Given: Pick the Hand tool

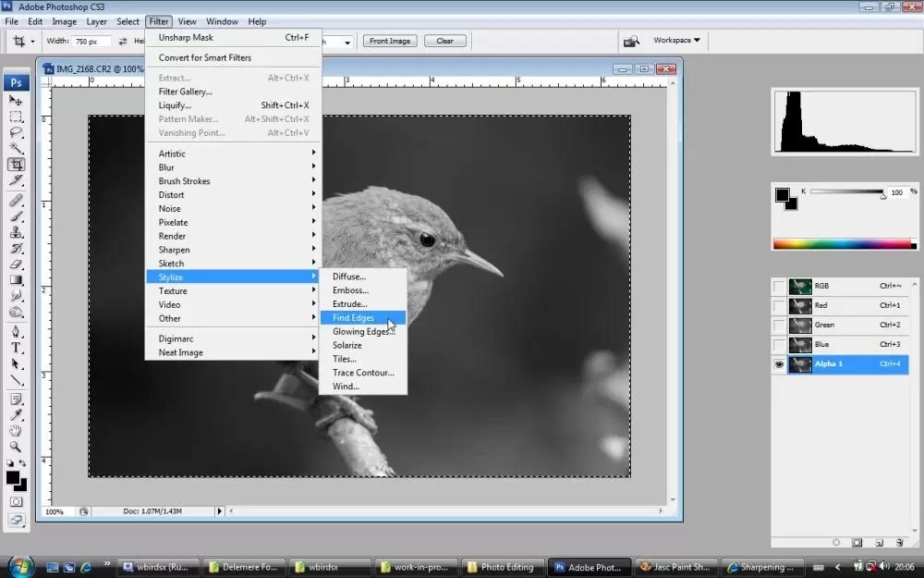Looking at the screenshot, I should [x=16, y=431].
